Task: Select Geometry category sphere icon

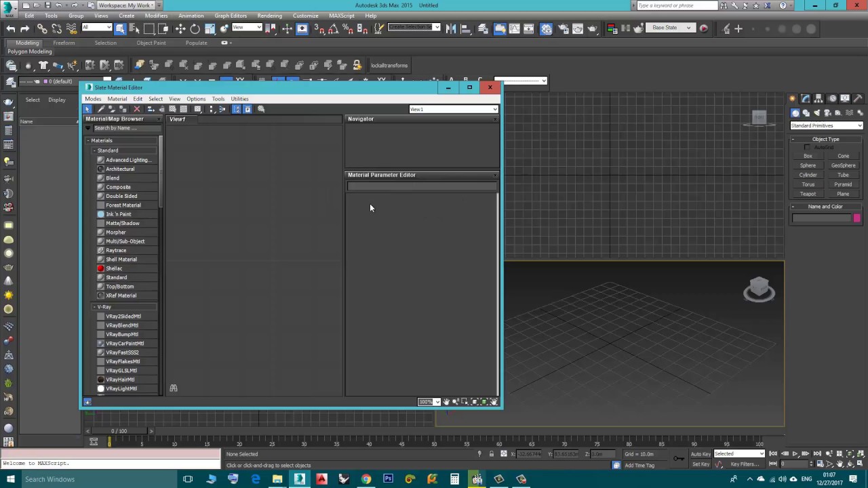Action: coord(795,113)
